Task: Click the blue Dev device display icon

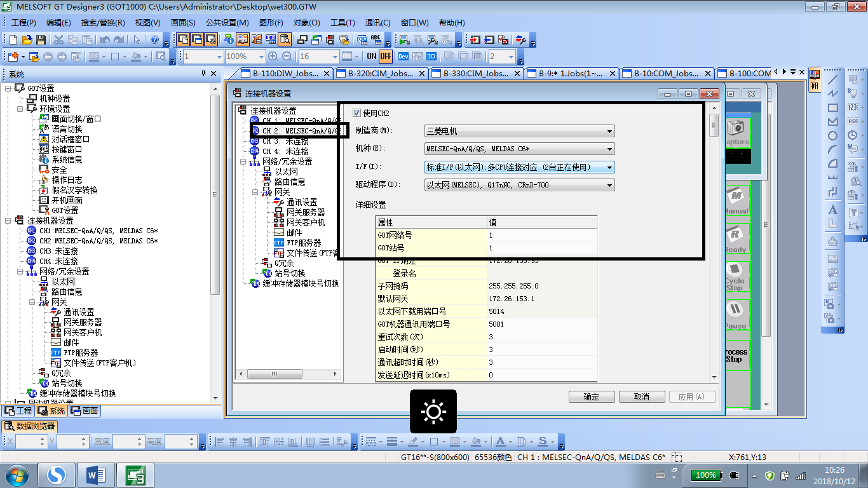Action: [x=403, y=57]
